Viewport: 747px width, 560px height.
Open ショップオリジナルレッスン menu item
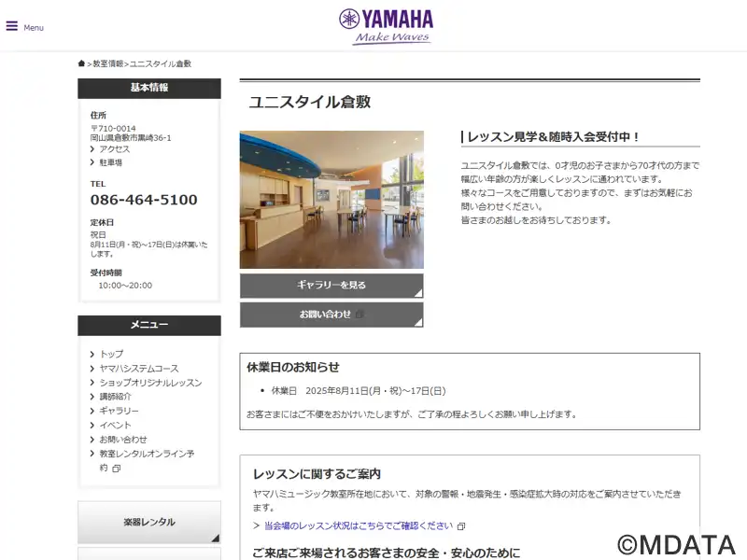[x=150, y=383]
